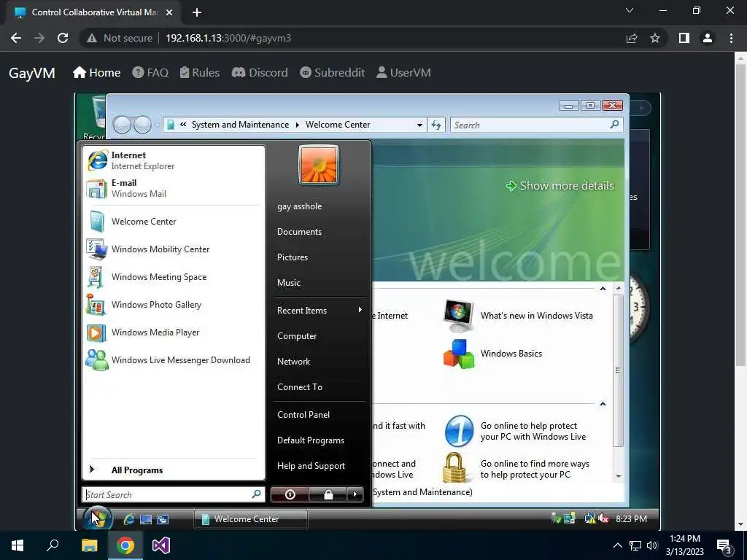The width and height of the screenshot is (747, 560).
Task: Open Windows 10 Start button
Action: pos(18,545)
